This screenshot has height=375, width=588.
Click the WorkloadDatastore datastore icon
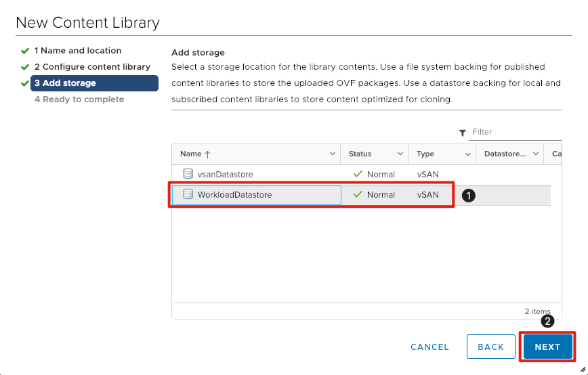tap(188, 194)
